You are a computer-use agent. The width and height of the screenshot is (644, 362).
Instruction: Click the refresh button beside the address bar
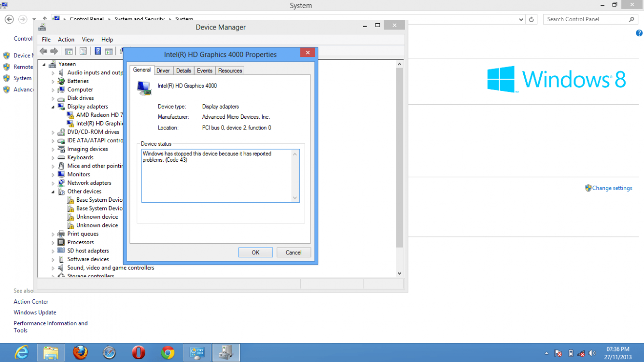pyautogui.click(x=532, y=19)
